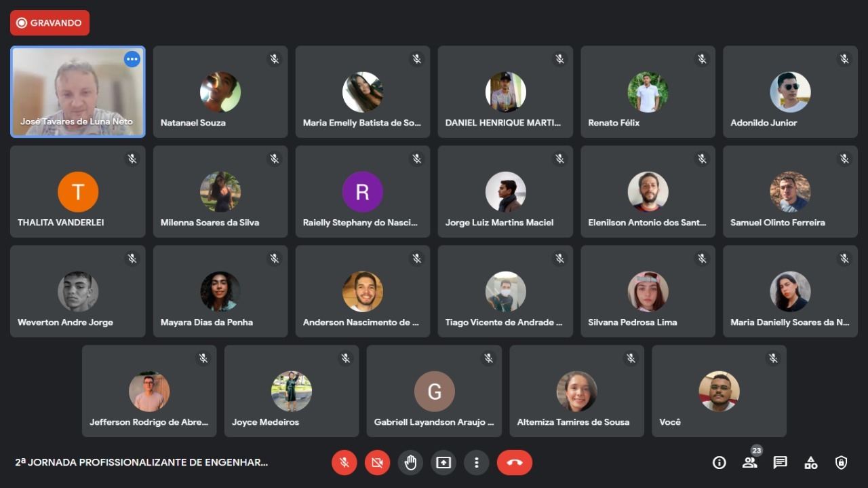Open options on José Tavares tile
868x488 pixels.
[x=132, y=59]
